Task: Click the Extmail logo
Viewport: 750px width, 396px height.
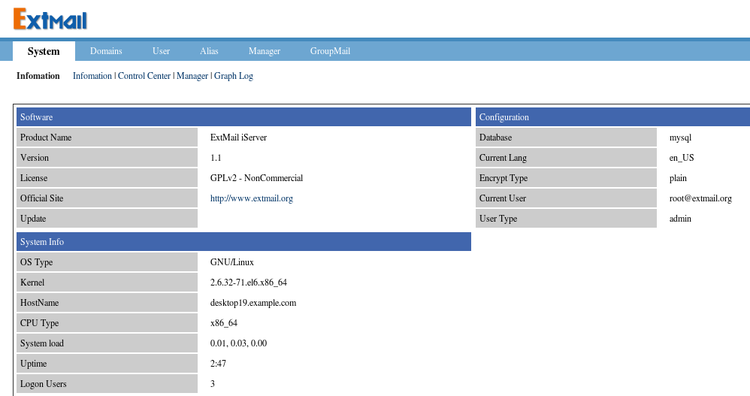Action: (x=50, y=19)
